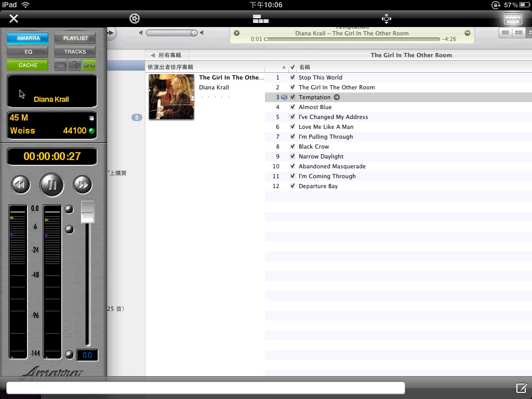
Task: Go back to 所有專輯
Action: pyautogui.click(x=166, y=55)
